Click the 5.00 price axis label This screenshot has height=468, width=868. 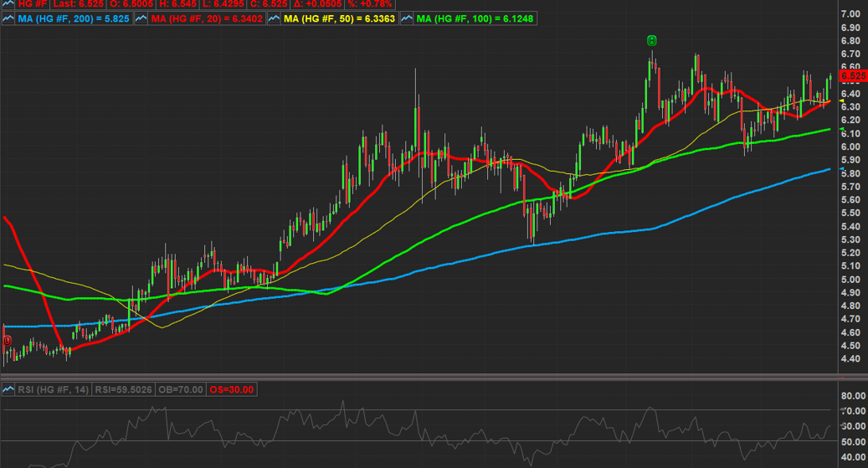850,279
